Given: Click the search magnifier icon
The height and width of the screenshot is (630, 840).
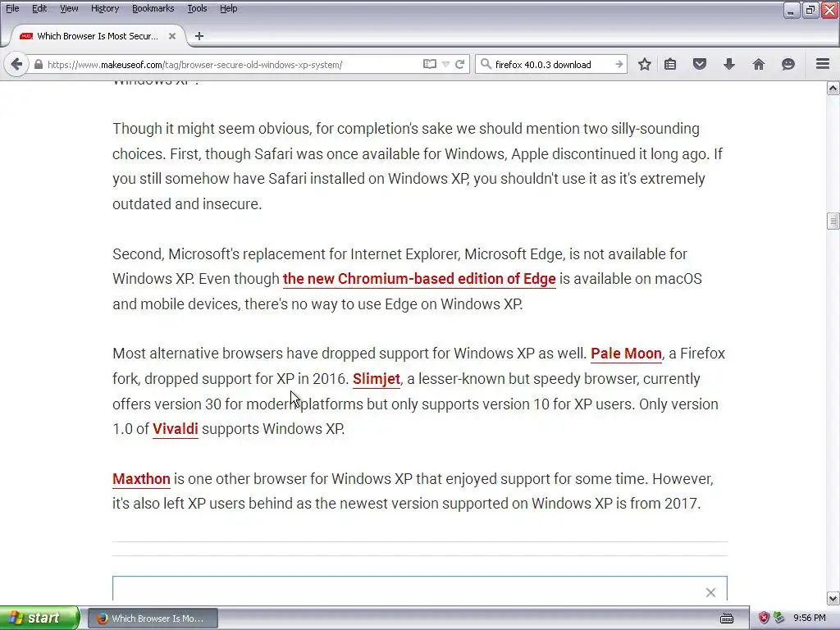Looking at the screenshot, I should (486, 64).
